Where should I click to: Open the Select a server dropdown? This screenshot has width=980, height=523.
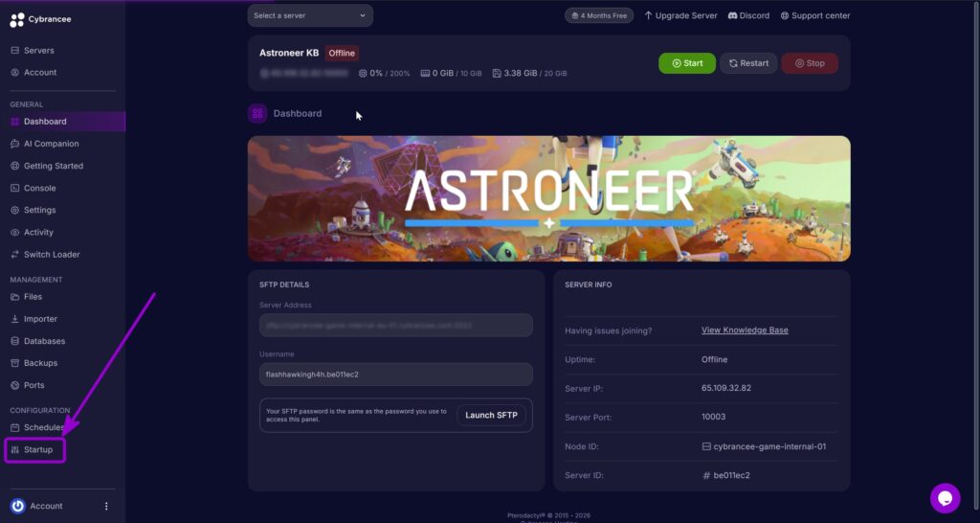coord(310,15)
